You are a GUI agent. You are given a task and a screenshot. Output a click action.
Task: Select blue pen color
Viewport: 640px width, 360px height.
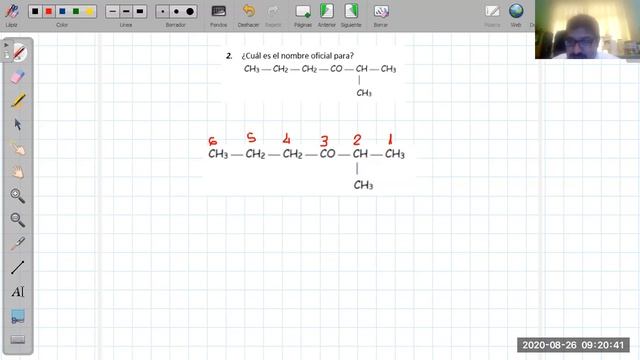pos(62,11)
